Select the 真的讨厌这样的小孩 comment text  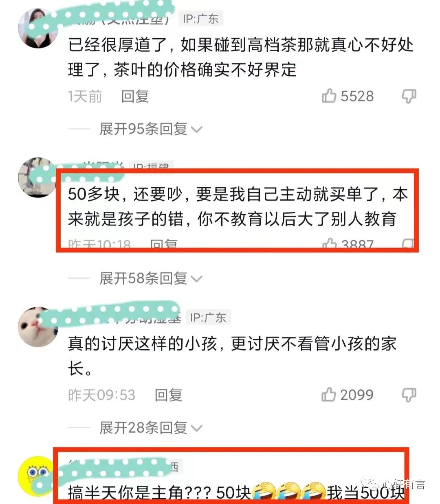(232, 356)
